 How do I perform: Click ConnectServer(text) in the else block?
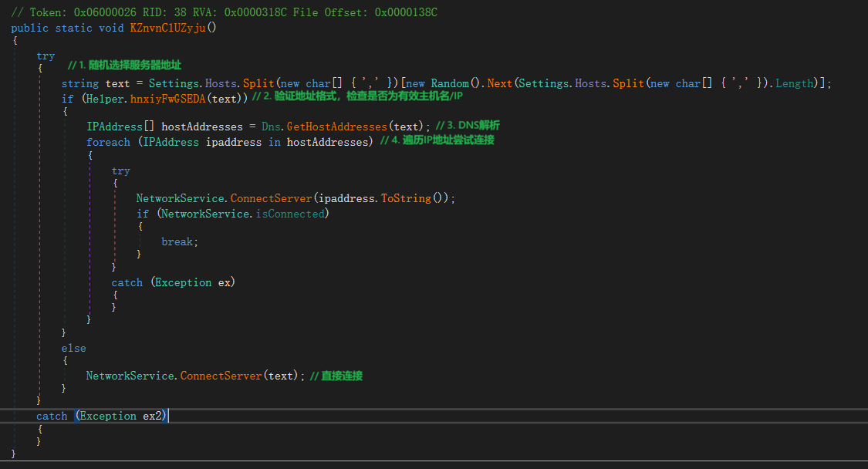221,376
